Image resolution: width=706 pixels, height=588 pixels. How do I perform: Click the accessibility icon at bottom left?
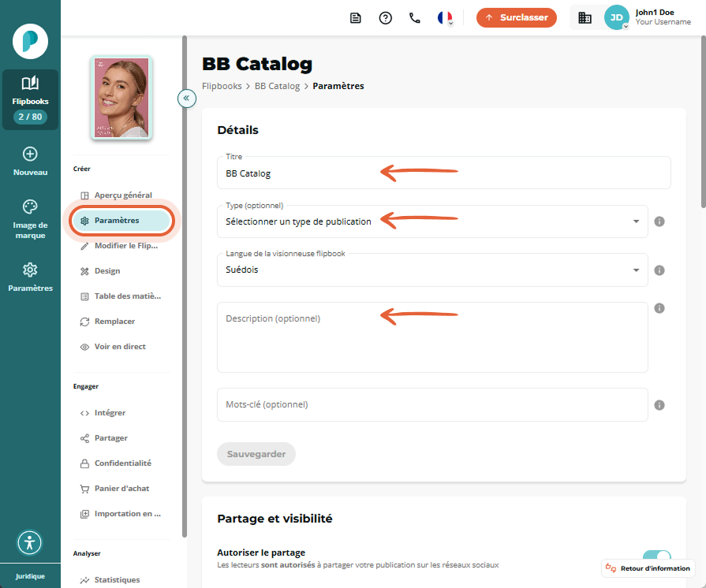click(30, 542)
